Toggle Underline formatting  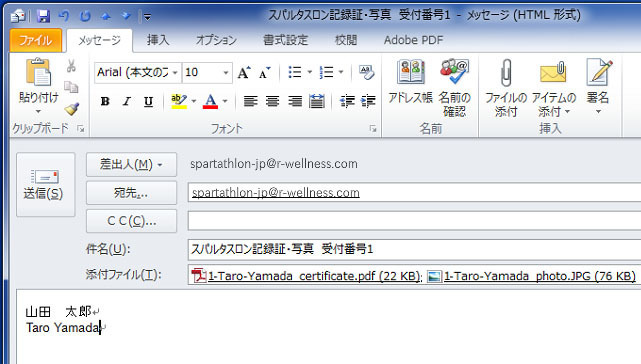[x=148, y=101]
